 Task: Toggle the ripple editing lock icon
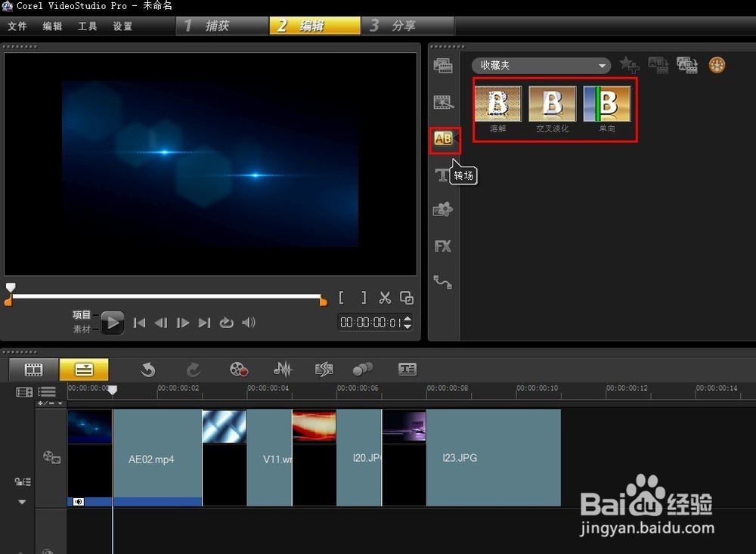[x=23, y=481]
